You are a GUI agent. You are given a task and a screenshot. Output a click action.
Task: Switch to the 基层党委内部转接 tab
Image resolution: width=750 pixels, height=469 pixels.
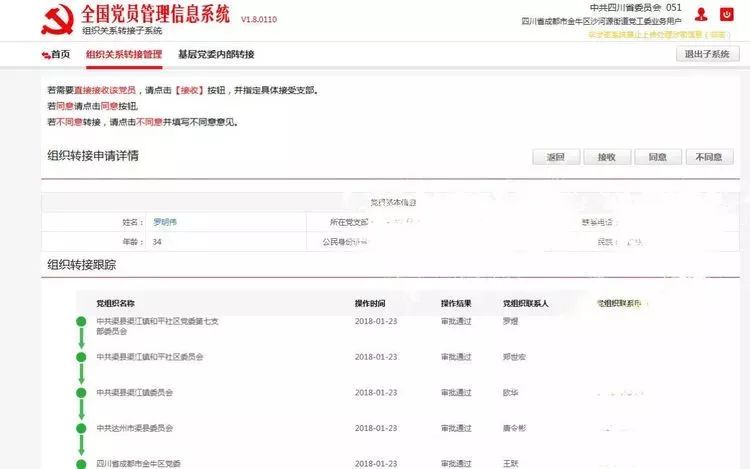[x=216, y=55]
